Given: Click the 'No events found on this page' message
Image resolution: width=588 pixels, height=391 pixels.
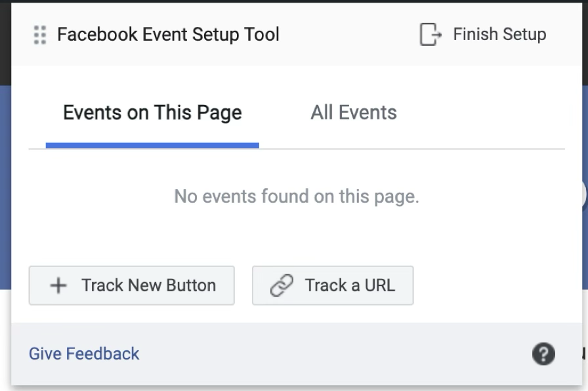Looking at the screenshot, I should (x=296, y=195).
